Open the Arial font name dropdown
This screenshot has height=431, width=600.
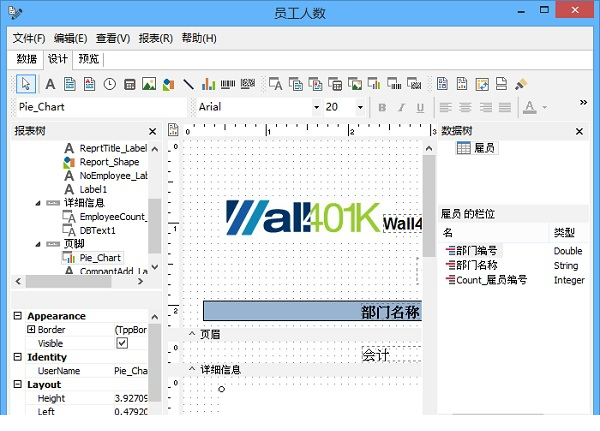click(316, 107)
